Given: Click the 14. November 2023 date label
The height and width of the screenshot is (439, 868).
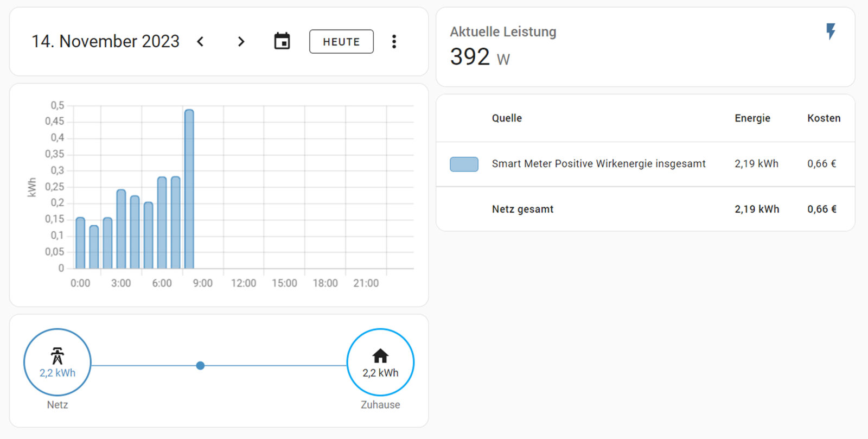Looking at the screenshot, I should 105,42.
